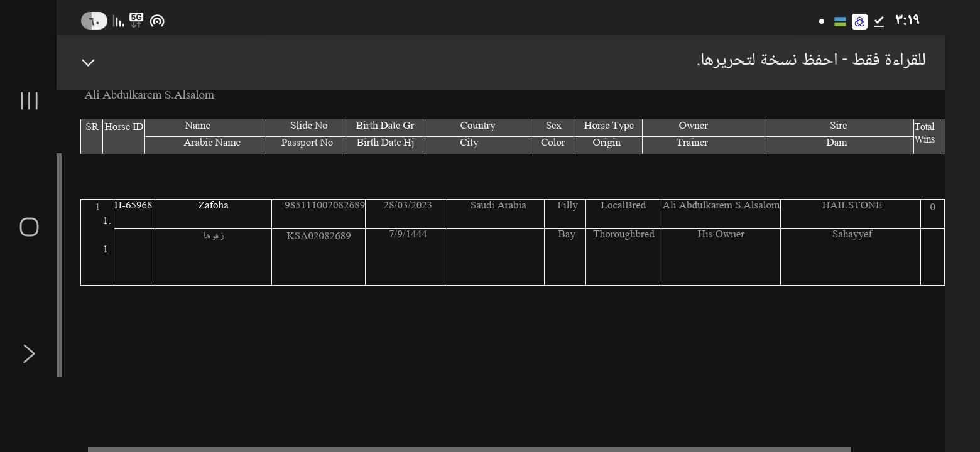The width and height of the screenshot is (980, 452).
Task: Select the dam cell Sahayyef
Action: tap(851, 234)
